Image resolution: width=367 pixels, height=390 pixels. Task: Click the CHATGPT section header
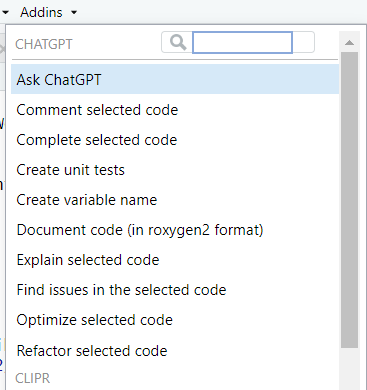tap(44, 44)
